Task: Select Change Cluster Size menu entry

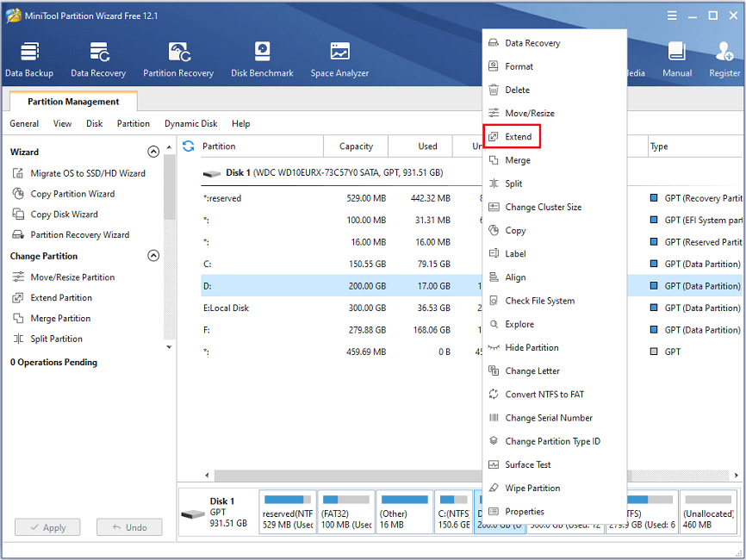Action: 554,207
